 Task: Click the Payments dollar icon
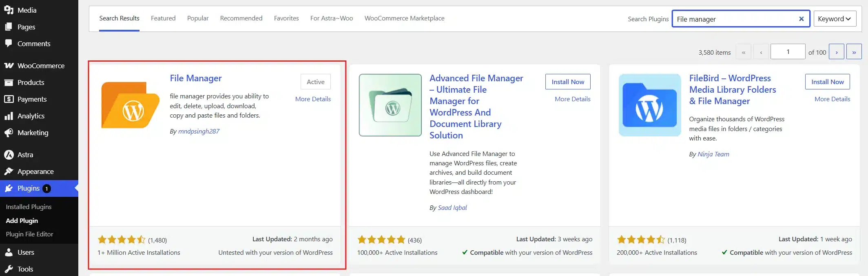coord(9,99)
